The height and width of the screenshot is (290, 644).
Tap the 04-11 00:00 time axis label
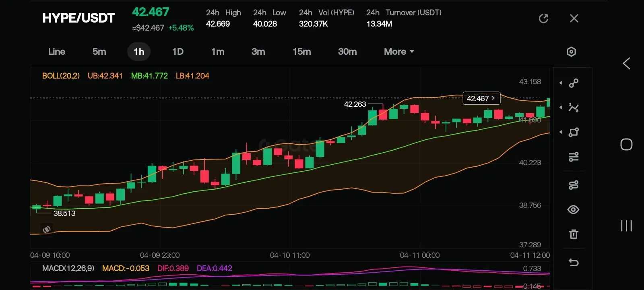(420, 255)
